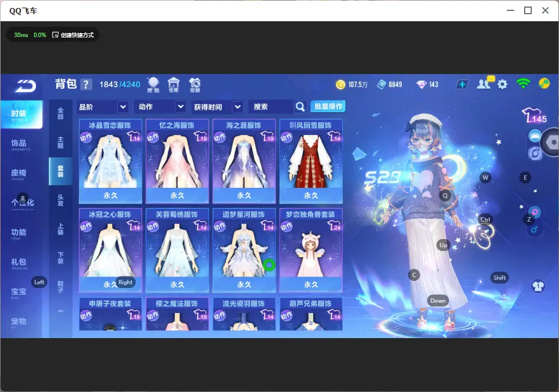Image resolution: width=559 pixels, height=392 pixels.
Task: Open the friends icon with mail badge
Action: coord(484,83)
